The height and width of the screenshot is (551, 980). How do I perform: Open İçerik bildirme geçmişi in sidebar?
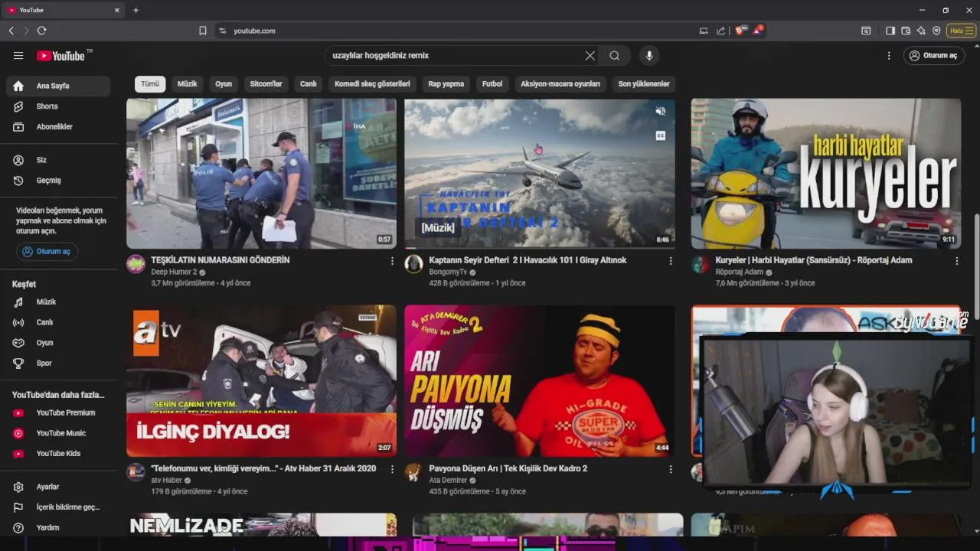(58, 507)
